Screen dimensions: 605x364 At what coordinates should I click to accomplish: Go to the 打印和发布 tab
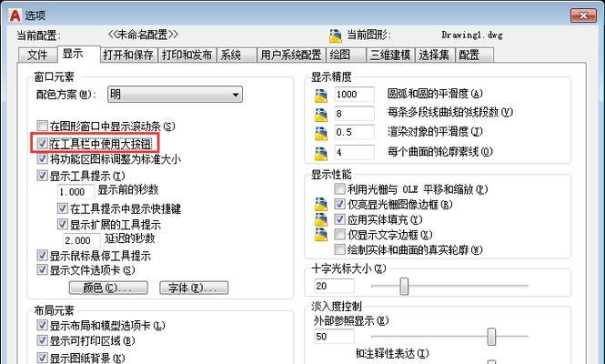(187, 55)
